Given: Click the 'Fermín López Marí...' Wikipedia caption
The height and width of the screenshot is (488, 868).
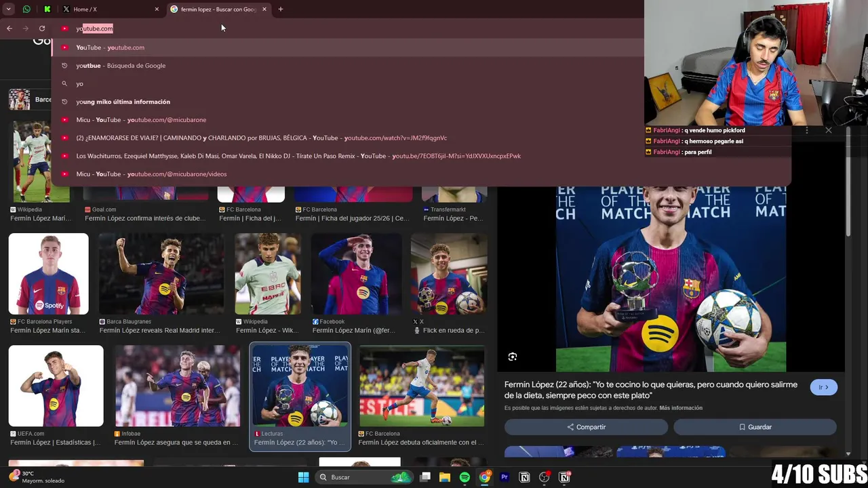Looking at the screenshot, I should pos(40,218).
